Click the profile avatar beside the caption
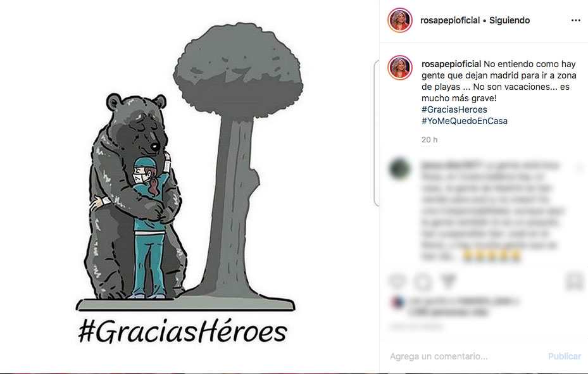588x374 pixels. [400, 68]
